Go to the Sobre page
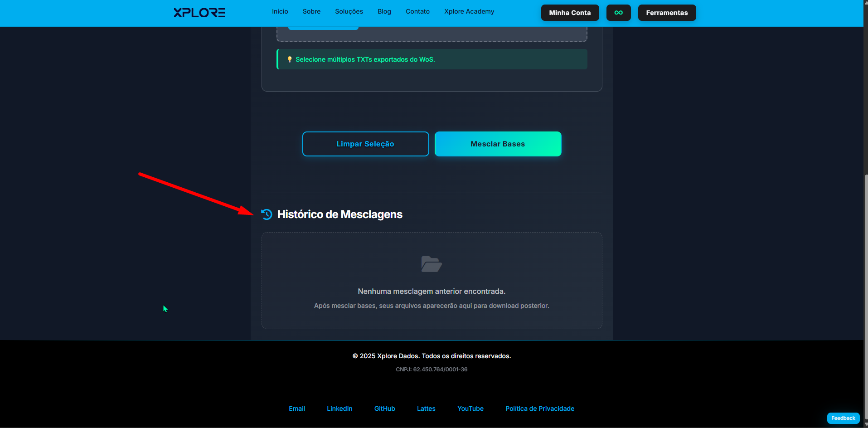This screenshot has height=428, width=868. coord(311,12)
